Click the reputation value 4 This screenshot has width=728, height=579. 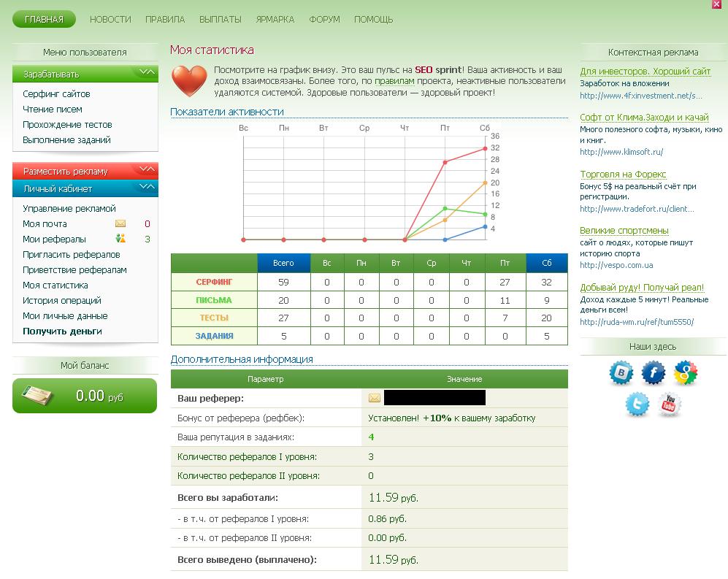pos(371,437)
